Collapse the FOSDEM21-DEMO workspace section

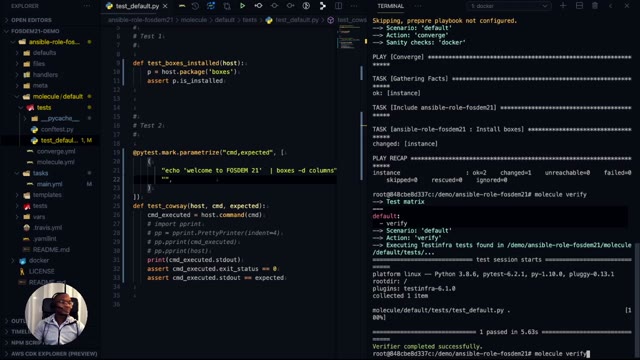click(35, 31)
